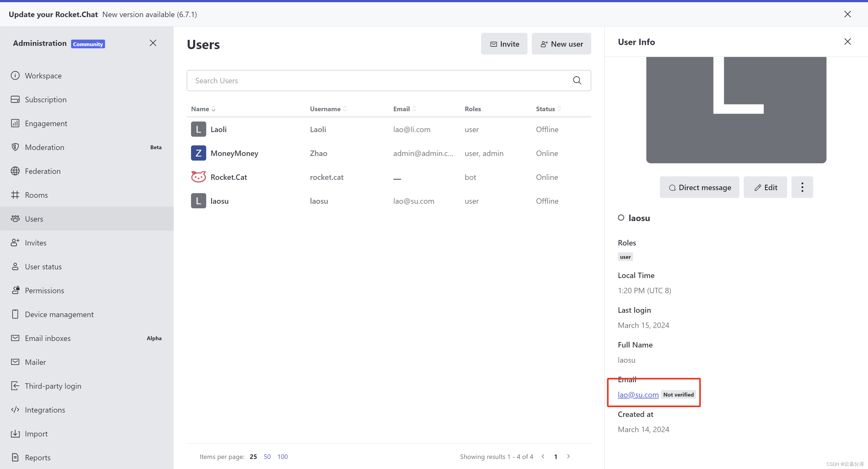Sort table by Status column

point(548,109)
